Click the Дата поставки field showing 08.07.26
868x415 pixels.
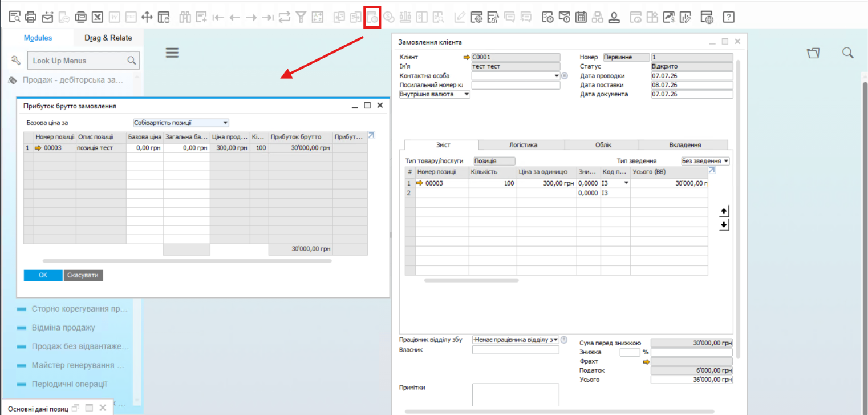(691, 85)
